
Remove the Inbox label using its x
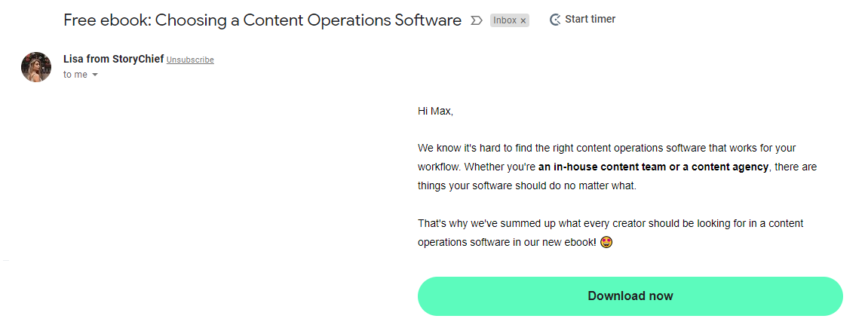[523, 21]
